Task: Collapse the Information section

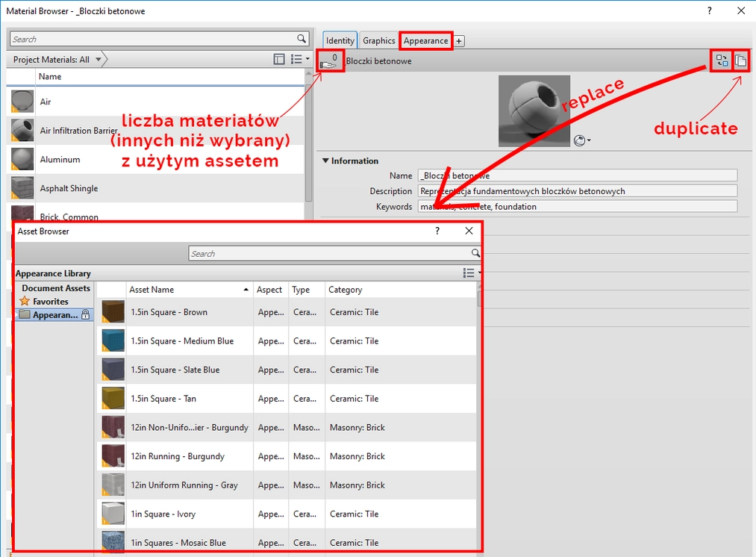Action: [x=326, y=161]
